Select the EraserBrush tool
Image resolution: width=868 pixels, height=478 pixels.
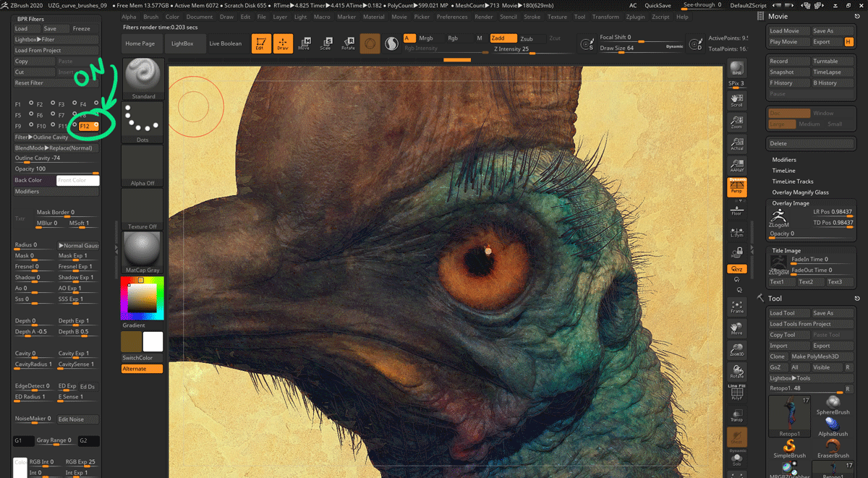point(832,448)
